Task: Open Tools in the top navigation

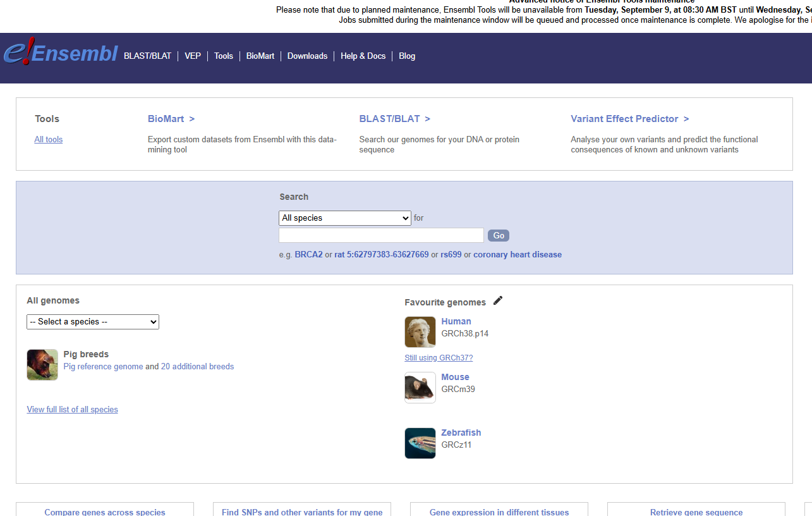Action: (224, 56)
